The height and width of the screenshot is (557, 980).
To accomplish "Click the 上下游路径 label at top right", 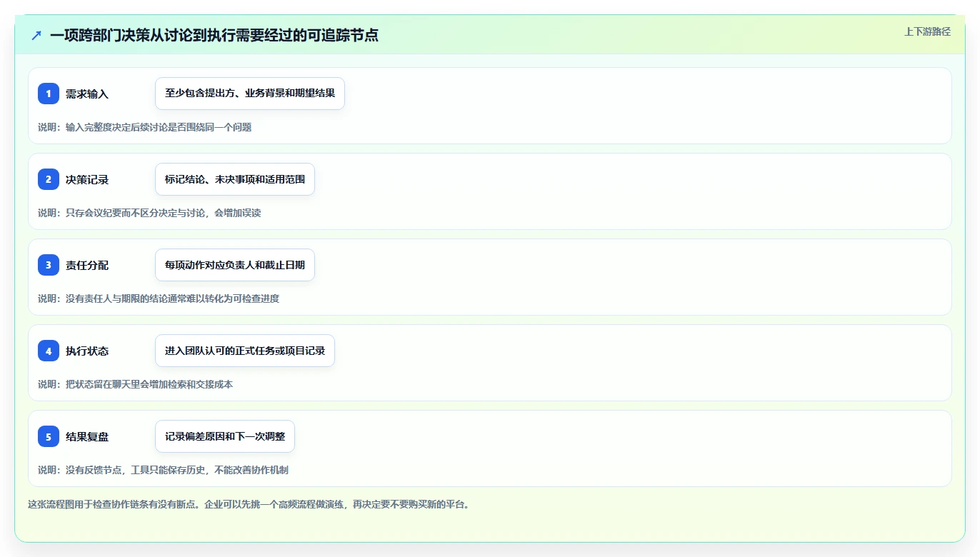I will click(x=927, y=31).
